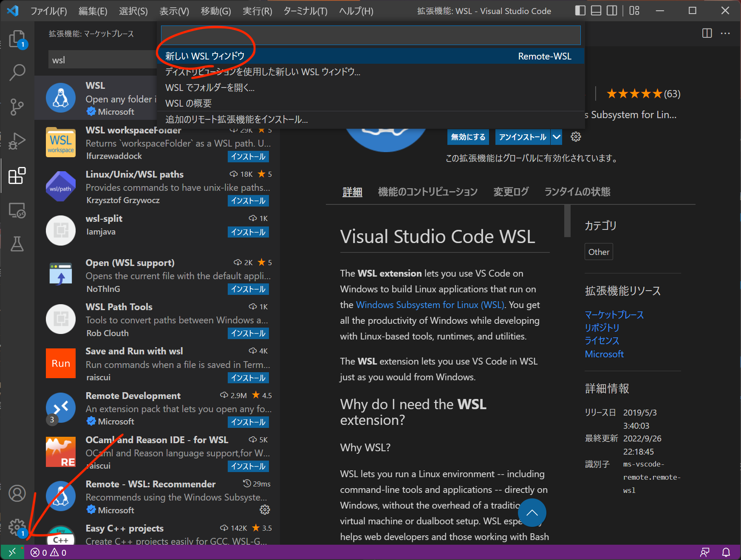741x560 pixels.
Task: Open Remote Explorer view
Action: click(x=17, y=210)
